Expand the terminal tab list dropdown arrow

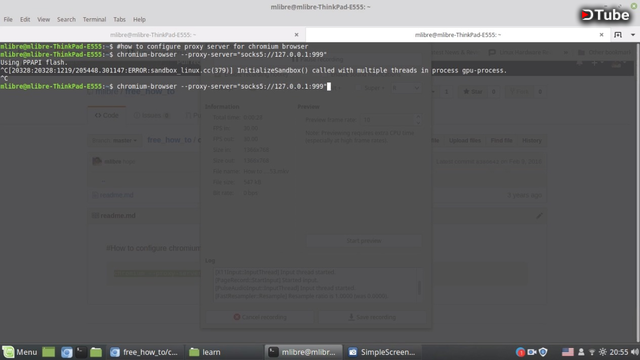coord(633,35)
